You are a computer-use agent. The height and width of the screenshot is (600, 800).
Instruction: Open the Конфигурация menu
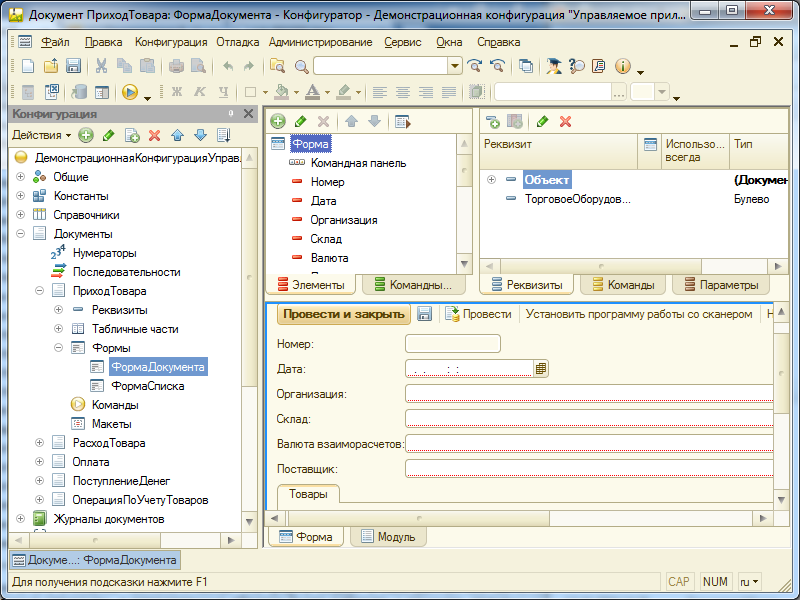tap(171, 42)
